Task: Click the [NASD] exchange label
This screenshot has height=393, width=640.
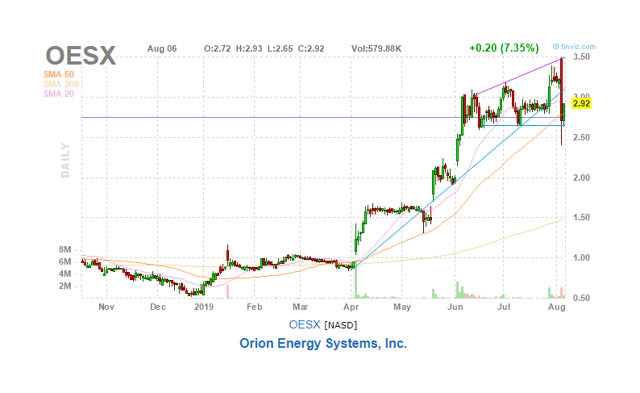Action: [x=341, y=325]
